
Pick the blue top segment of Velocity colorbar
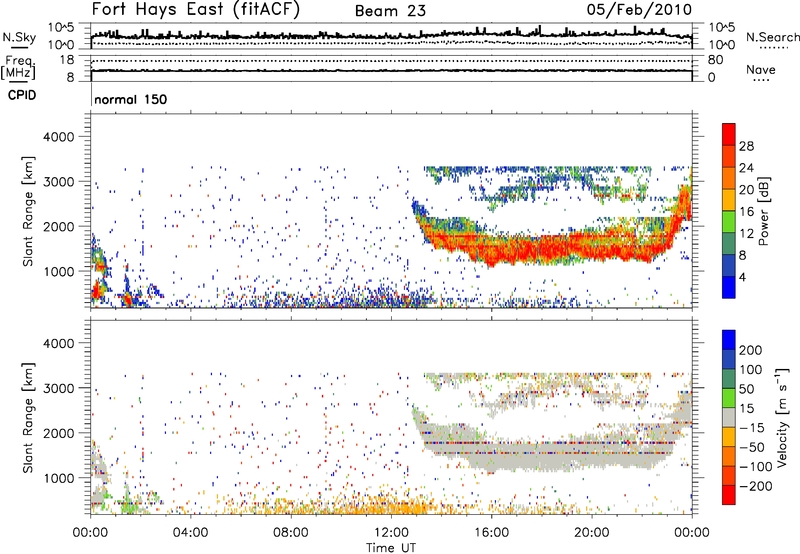pyautogui.click(x=729, y=340)
